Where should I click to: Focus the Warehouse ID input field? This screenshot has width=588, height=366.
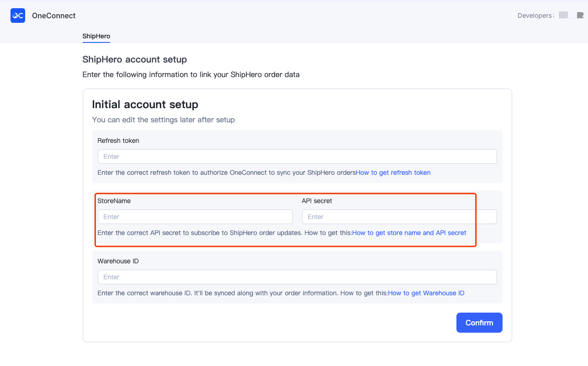297,277
